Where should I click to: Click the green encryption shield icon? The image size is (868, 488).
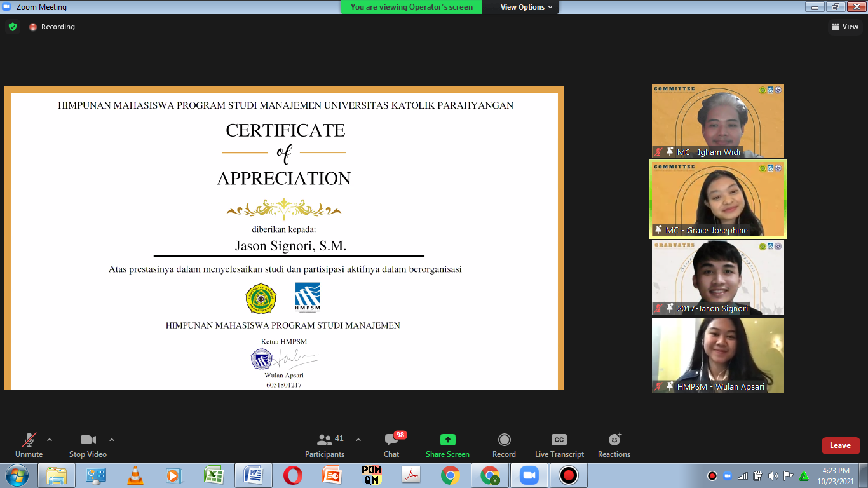13,27
